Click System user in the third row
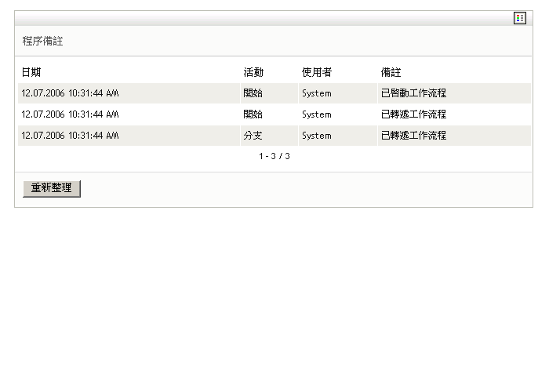 coord(317,136)
